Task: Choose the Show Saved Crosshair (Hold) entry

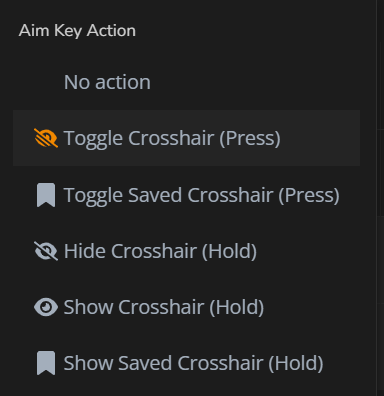Action: pyautogui.click(x=186, y=363)
